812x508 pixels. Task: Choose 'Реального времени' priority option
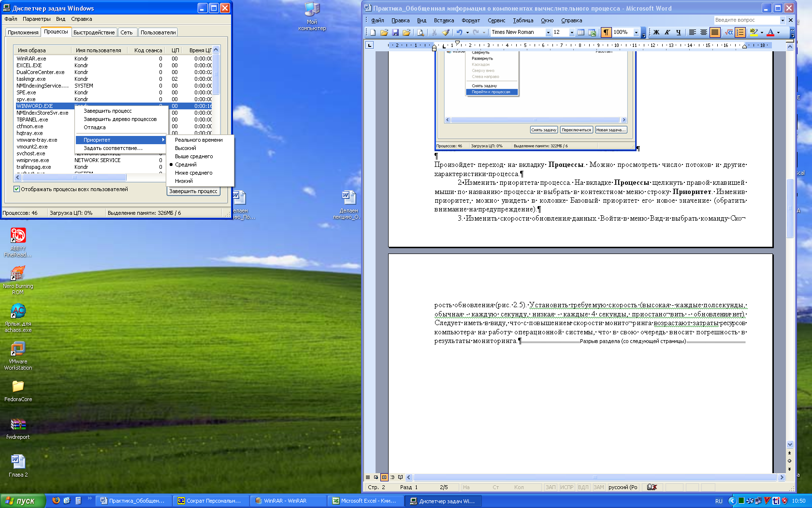click(200, 140)
